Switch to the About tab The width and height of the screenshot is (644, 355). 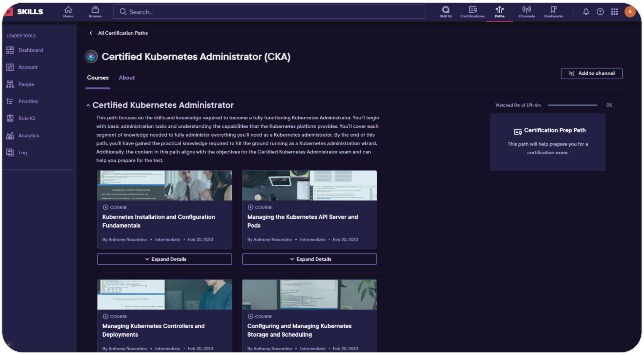pyautogui.click(x=126, y=78)
